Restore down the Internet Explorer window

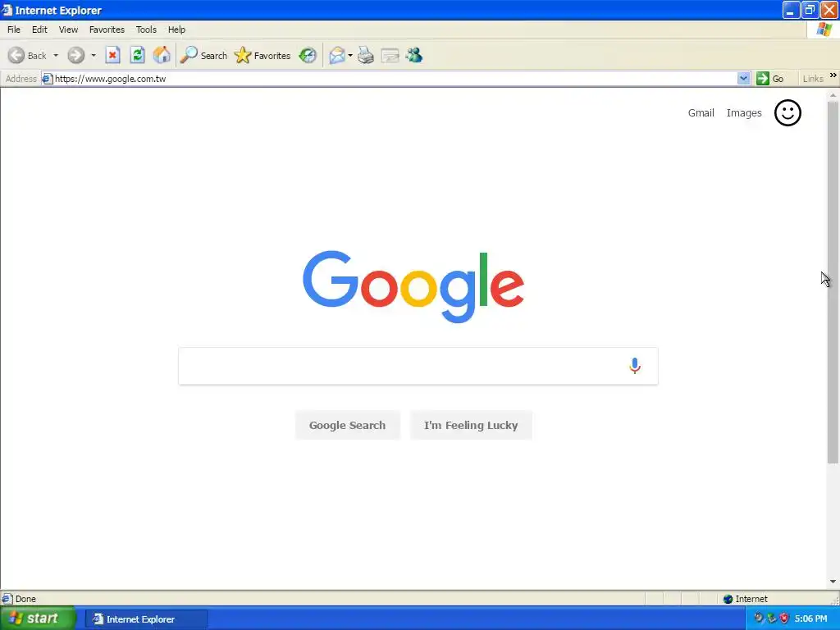click(810, 10)
